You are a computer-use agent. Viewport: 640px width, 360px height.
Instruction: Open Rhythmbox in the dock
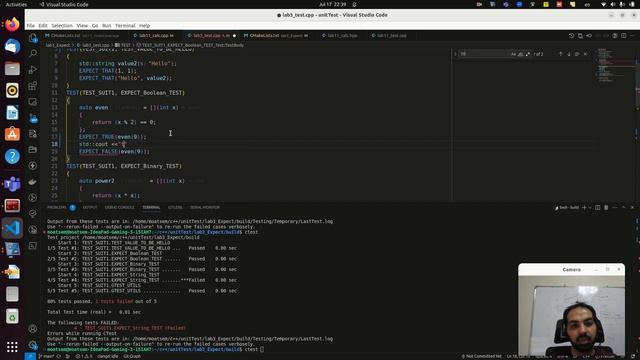(12, 91)
